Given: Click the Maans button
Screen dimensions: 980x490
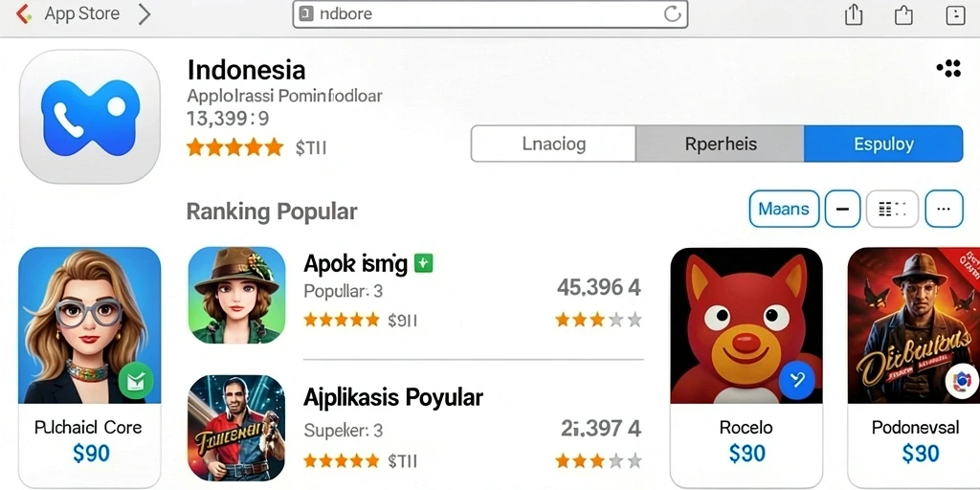Looking at the screenshot, I should pyautogui.click(x=784, y=209).
